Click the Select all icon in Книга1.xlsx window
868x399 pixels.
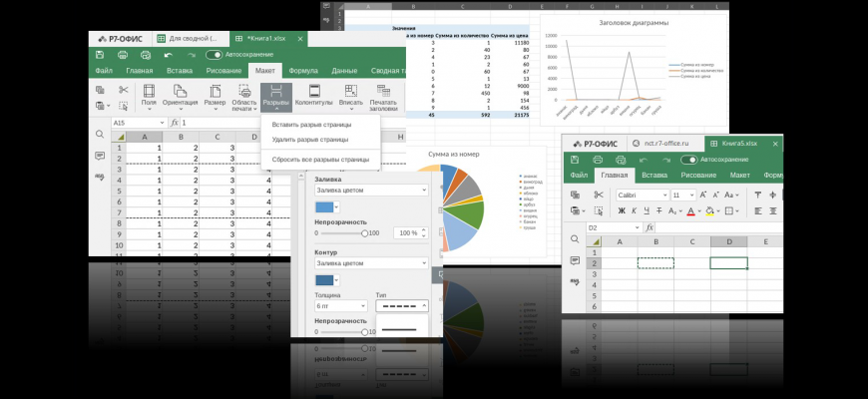(x=123, y=105)
